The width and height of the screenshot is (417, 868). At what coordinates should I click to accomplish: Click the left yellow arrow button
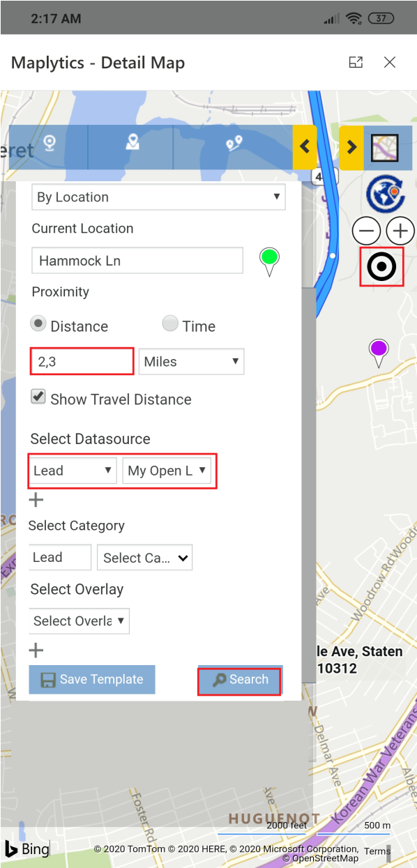point(304,147)
